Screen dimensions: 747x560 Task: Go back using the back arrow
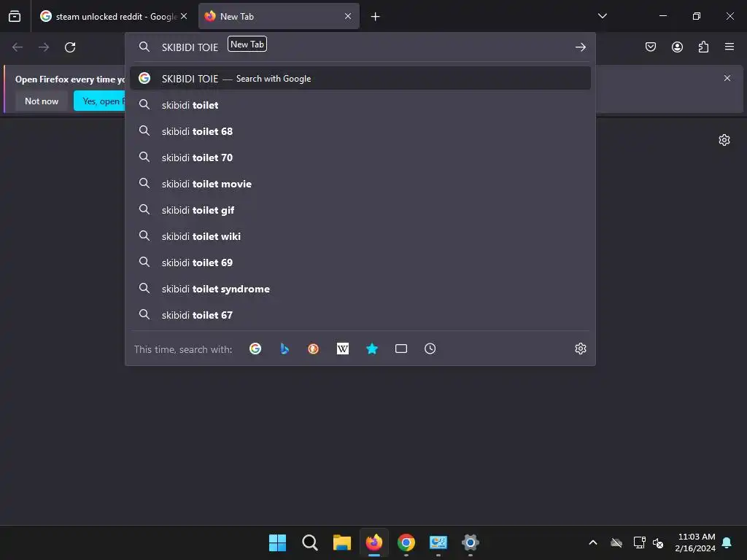click(x=18, y=47)
